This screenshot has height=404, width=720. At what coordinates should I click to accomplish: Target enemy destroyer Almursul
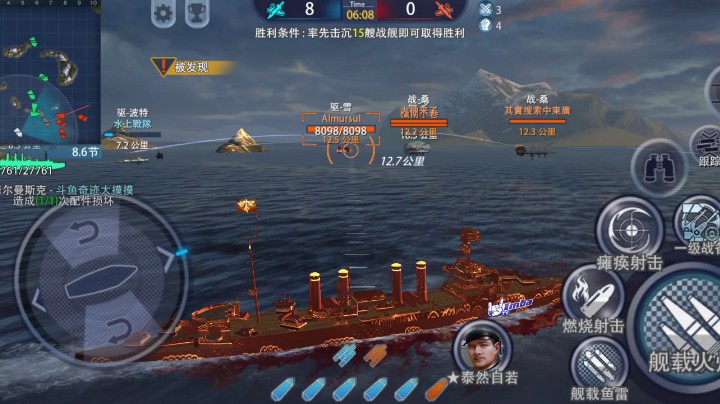pos(341,133)
